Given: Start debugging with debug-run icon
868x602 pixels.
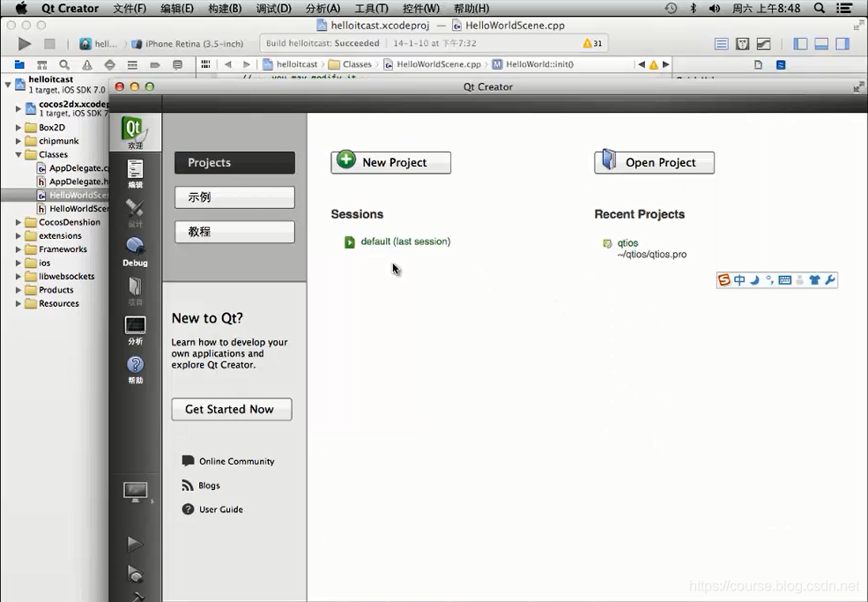Looking at the screenshot, I should point(135,574).
